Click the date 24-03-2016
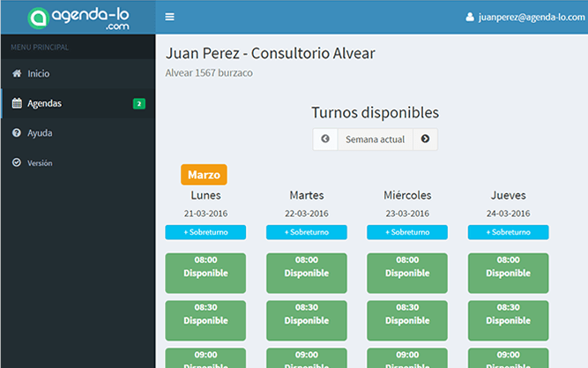The height and width of the screenshot is (368, 588). 508,214
